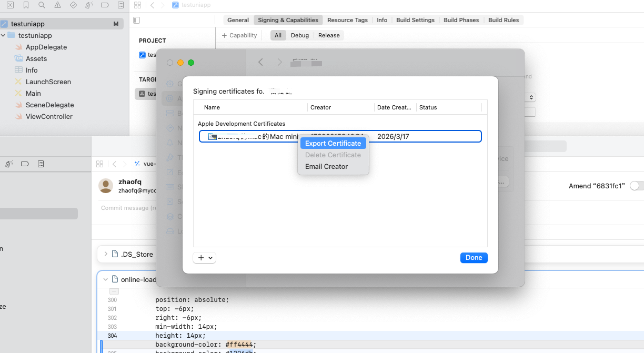Open the Info tab in project editor
Screen dimensions: 644x353
[x=382, y=20]
